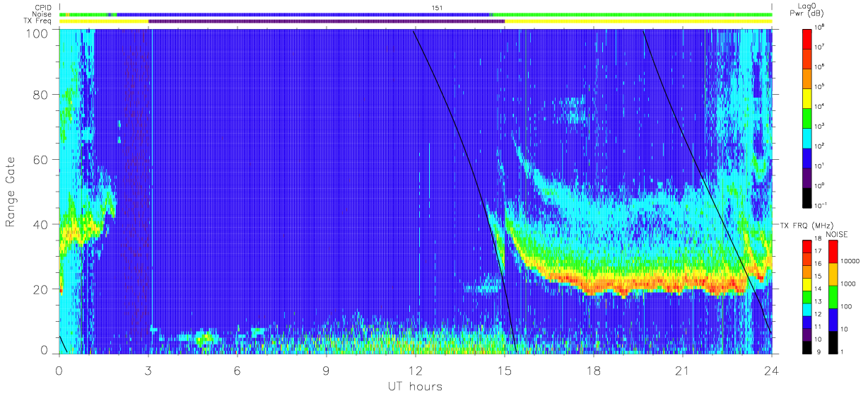Viewport: 868px width, 401px height.
Task: Pick the black bottom segment of power colorbar
Action: point(807,197)
